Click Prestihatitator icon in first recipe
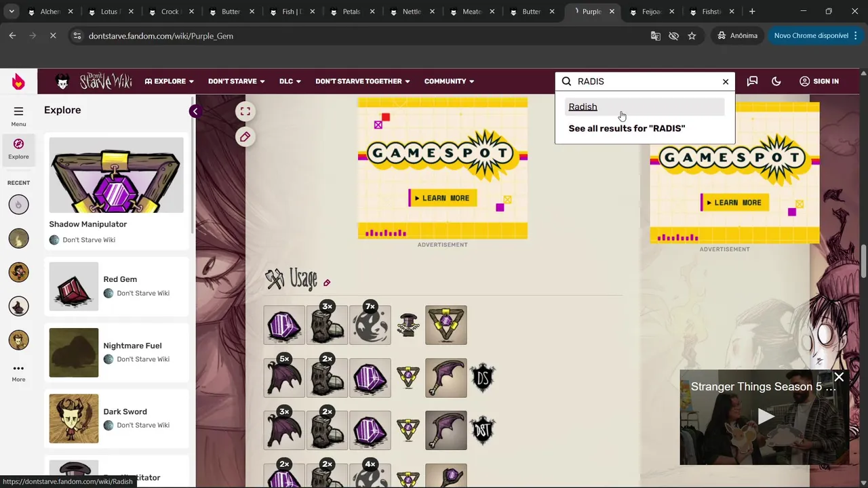 point(408,325)
